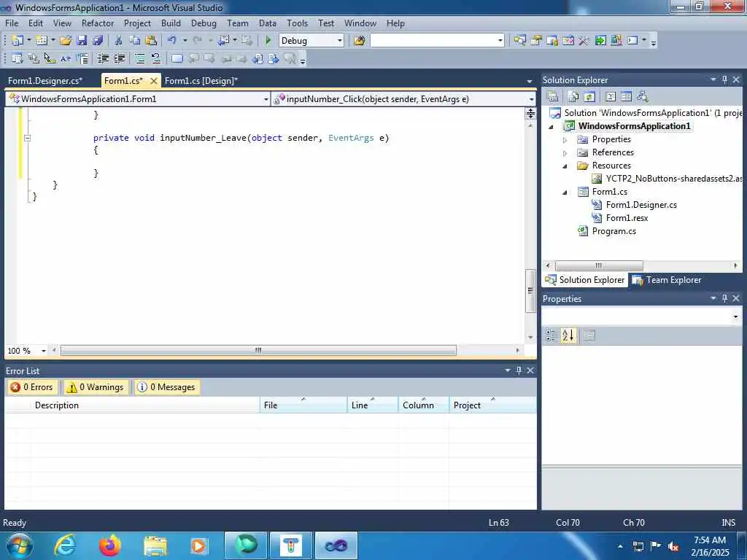Click the View Code icon in Solution Explorer
747x560 pixels.
tap(611, 97)
